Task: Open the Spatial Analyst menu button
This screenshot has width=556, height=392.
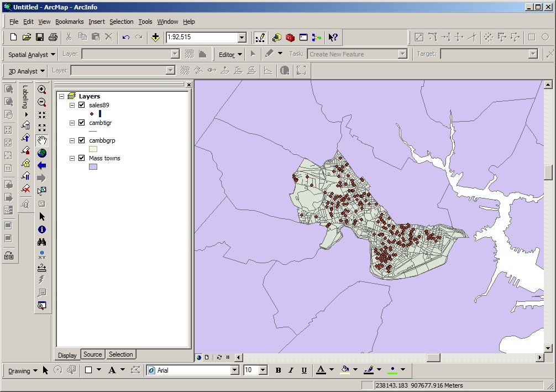Action: click(32, 54)
